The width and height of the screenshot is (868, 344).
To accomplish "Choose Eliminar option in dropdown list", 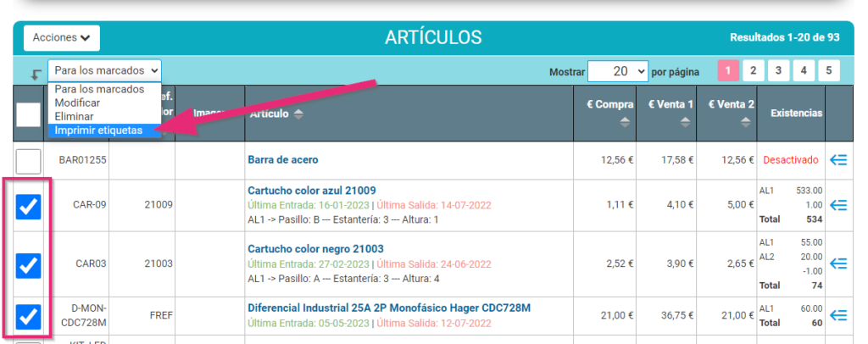I will 75,116.
